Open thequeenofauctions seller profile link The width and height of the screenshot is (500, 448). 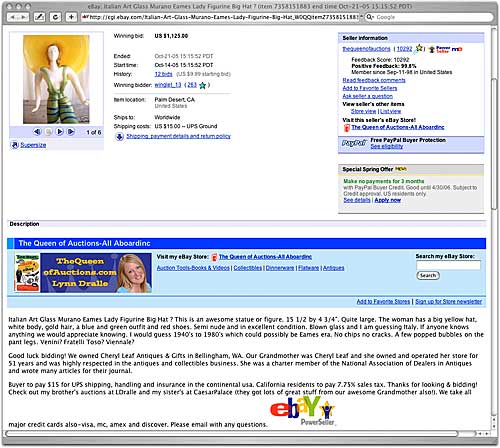(x=366, y=49)
